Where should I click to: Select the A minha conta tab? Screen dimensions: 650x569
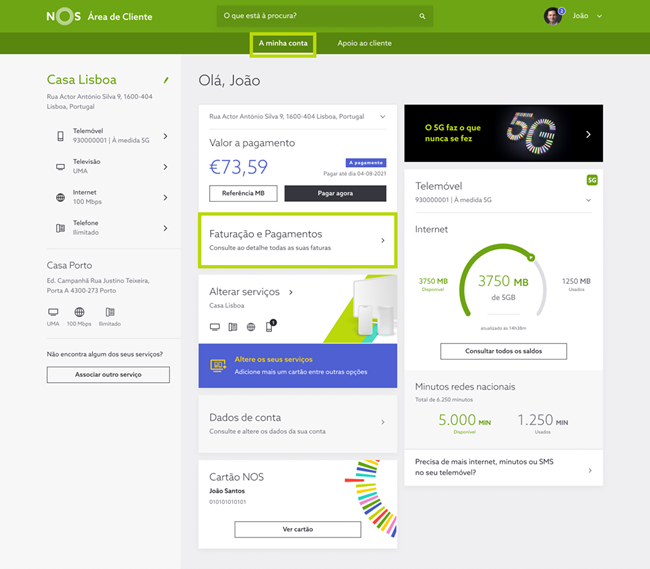[x=283, y=43]
